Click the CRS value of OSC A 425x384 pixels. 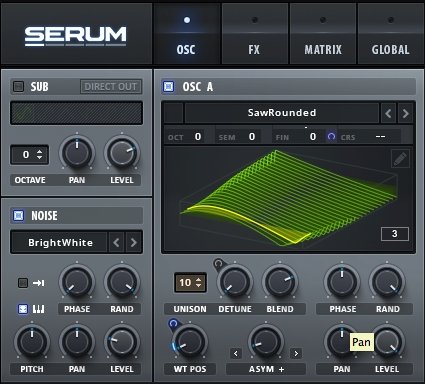click(380, 137)
